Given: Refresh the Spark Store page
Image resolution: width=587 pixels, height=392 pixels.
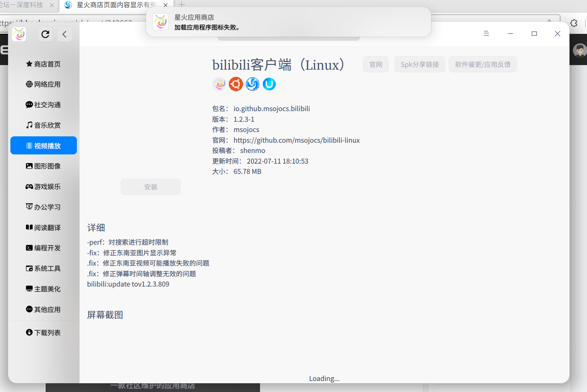Looking at the screenshot, I should (x=45, y=34).
